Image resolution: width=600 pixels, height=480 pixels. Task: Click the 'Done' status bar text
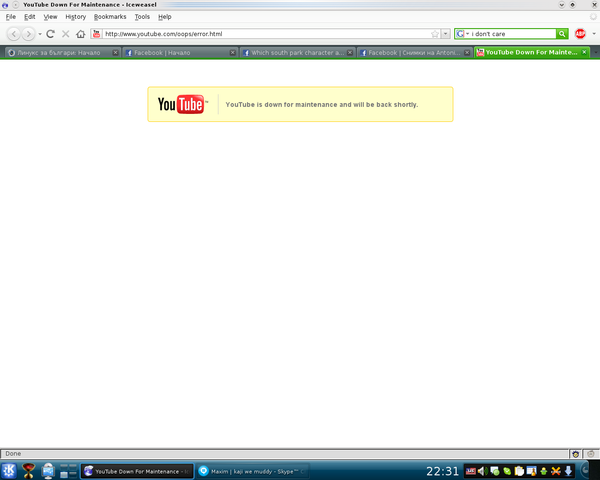[13, 454]
